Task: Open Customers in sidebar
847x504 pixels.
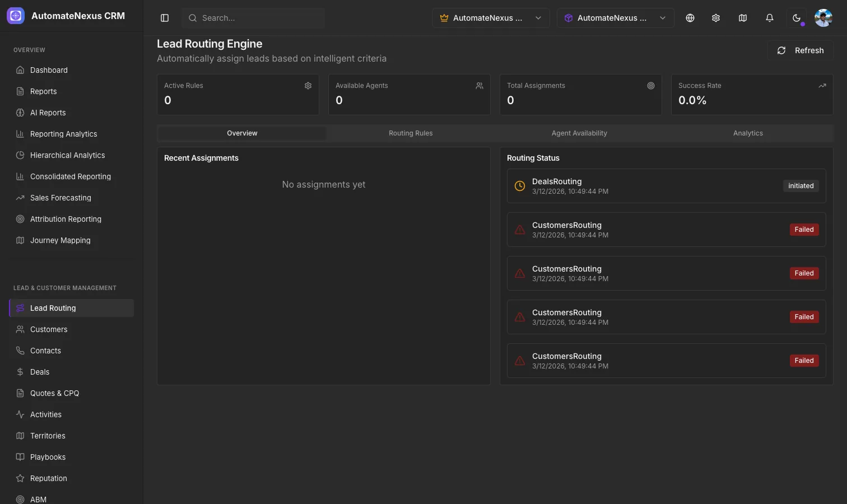Action: point(72,329)
